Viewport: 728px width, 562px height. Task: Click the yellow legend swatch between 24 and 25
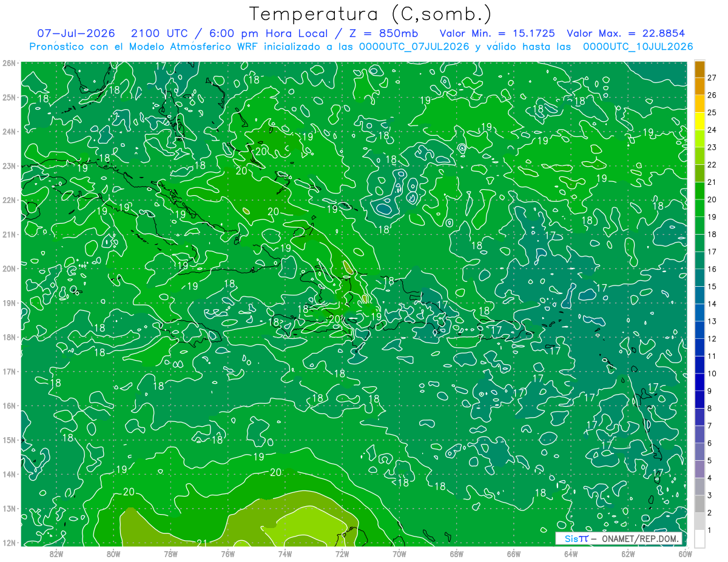(699, 121)
